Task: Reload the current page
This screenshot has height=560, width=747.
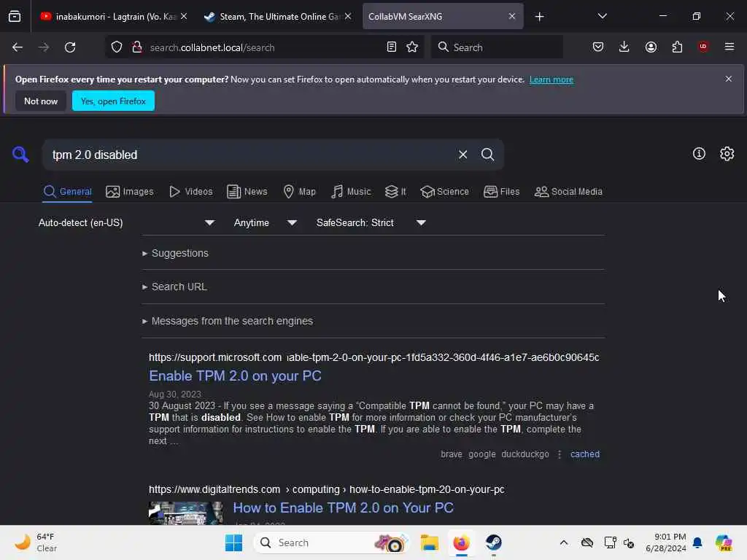Action: (x=70, y=47)
